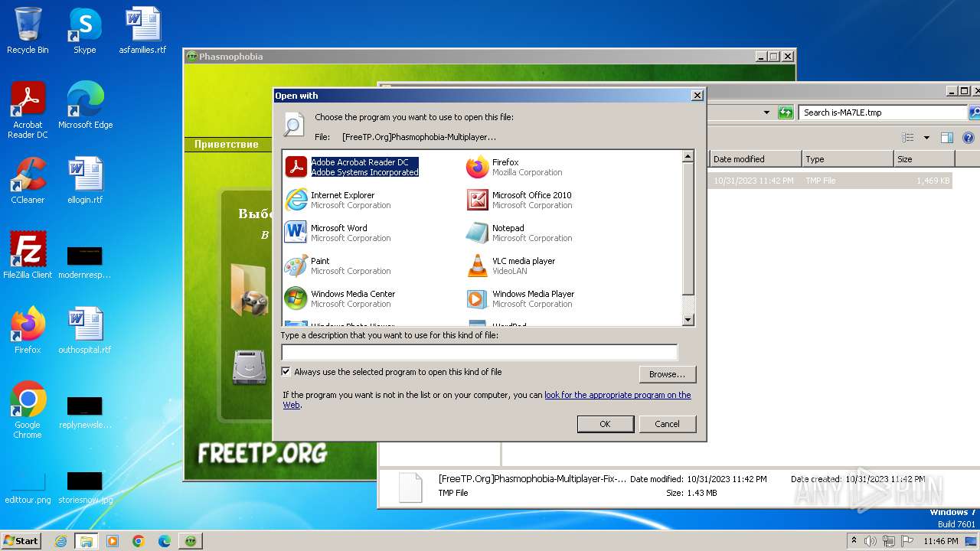Viewport: 980px width, 551px height.
Task: Select Paint in the program list
Action: tap(338, 266)
